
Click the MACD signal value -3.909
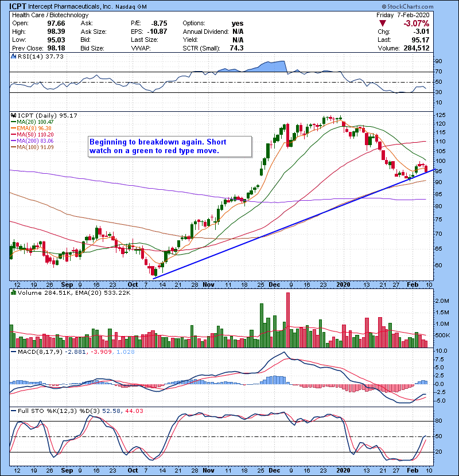(101, 352)
